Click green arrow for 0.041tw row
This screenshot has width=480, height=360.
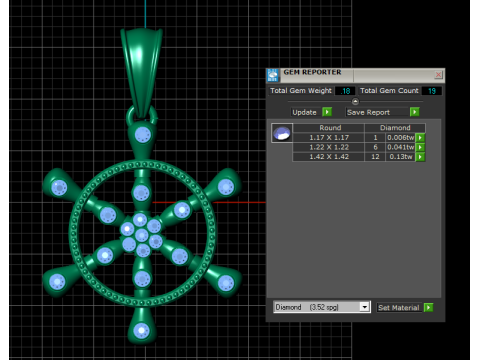[x=420, y=147]
